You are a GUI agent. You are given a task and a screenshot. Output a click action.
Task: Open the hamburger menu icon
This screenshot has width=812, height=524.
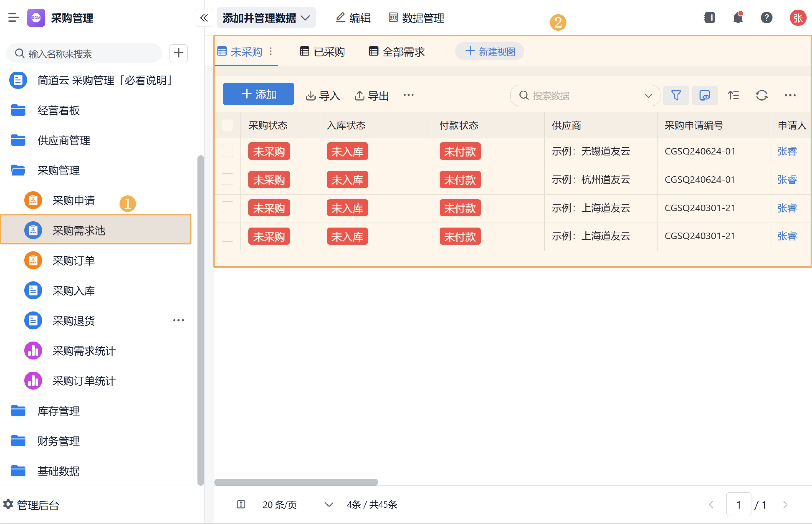[13, 18]
